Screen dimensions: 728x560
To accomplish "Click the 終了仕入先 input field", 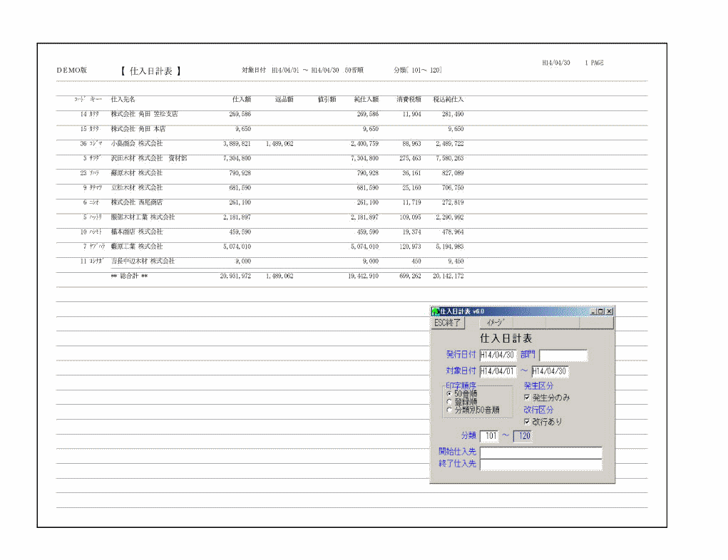I will point(541,465).
